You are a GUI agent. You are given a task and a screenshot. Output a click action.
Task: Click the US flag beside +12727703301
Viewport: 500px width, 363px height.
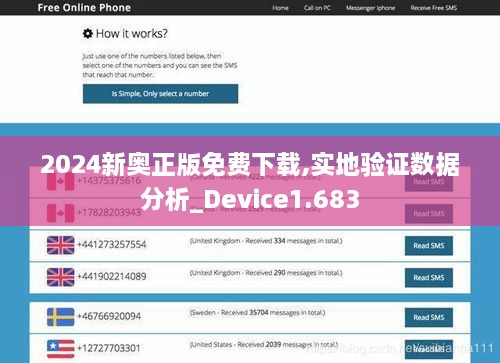pyautogui.click(x=60, y=349)
